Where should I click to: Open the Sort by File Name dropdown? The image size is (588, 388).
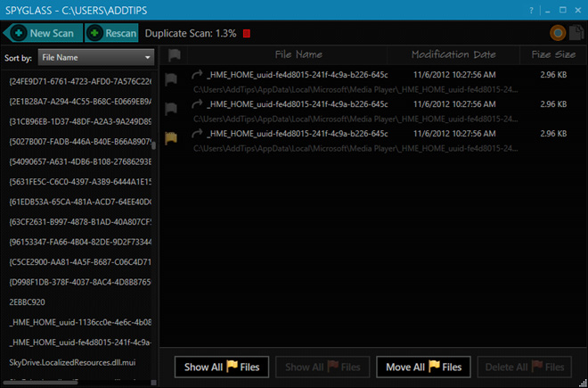click(x=96, y=57)
